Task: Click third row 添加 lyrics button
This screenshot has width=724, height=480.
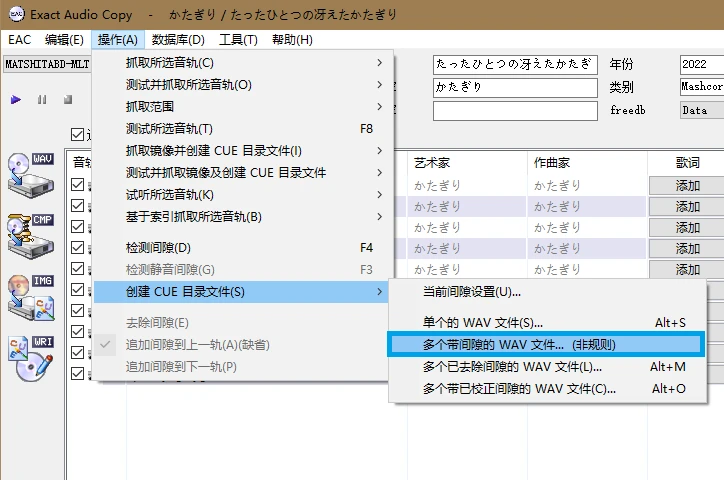Action: [x=687, y=228]
